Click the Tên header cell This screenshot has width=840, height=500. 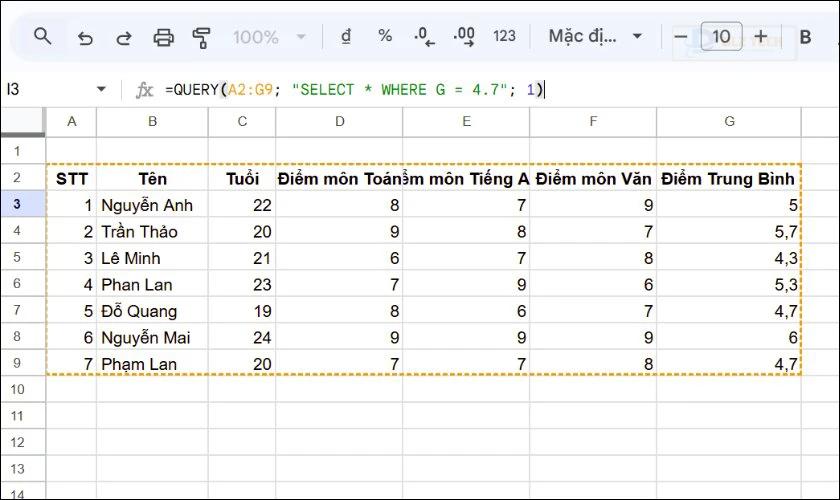152,178
